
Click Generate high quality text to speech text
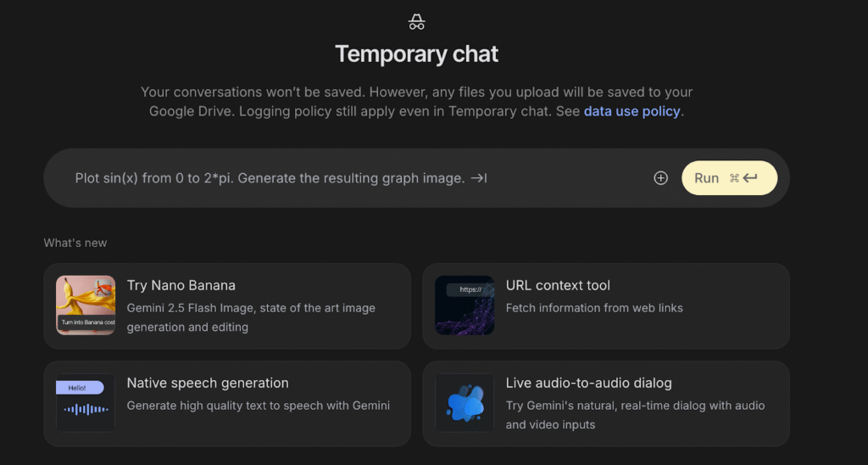[x=259, y=406]
